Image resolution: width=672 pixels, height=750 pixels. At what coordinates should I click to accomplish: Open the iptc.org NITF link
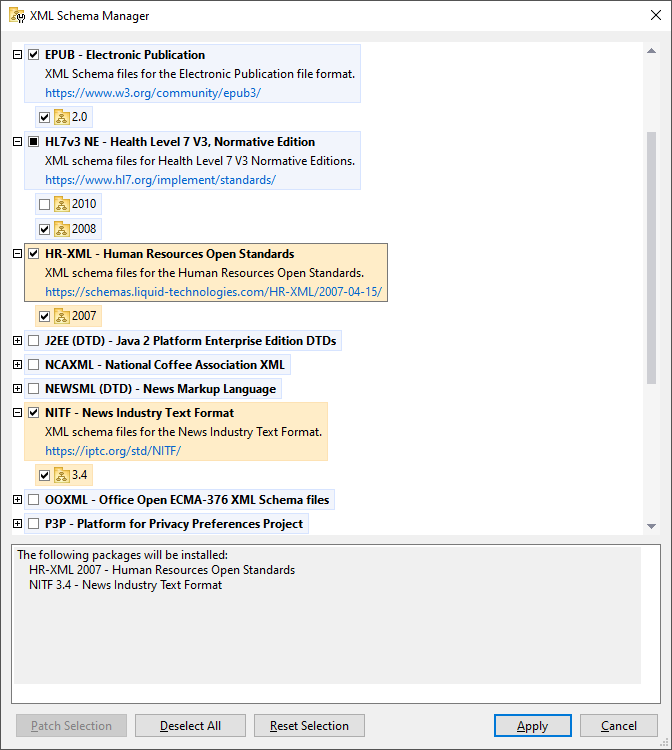tap(112, 451)
